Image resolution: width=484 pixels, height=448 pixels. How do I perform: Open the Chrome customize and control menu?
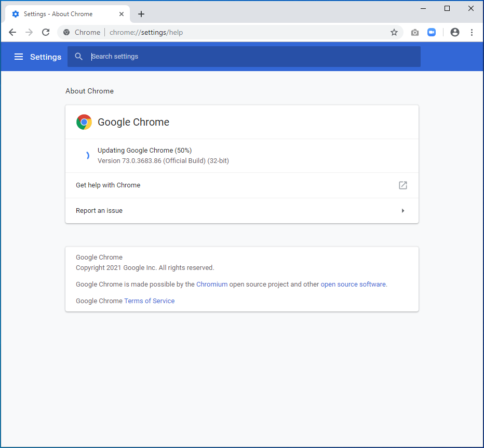tap(472, 32)
